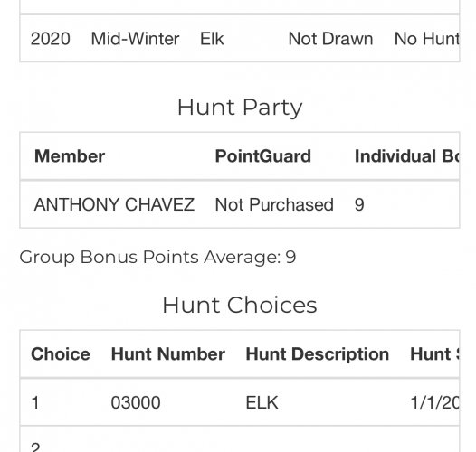476x452 pixels.
Task: Click the Group Bonus Points Average text
Action: (x=157, y=258)
